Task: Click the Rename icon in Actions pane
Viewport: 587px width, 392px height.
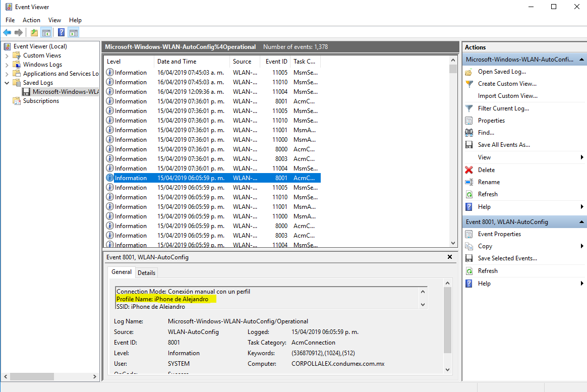Action: (x=468, y=182)
